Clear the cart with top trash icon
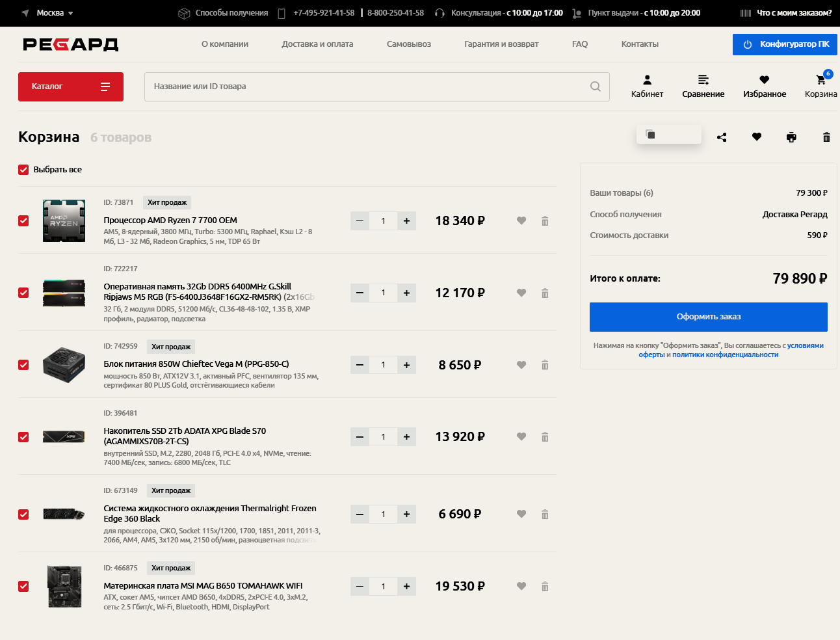 coord(826,137)
